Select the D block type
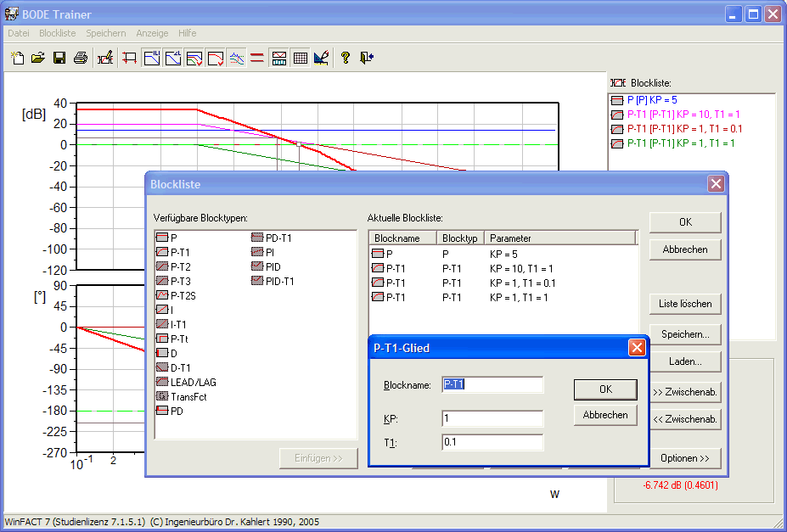 (x=167, y=354)
